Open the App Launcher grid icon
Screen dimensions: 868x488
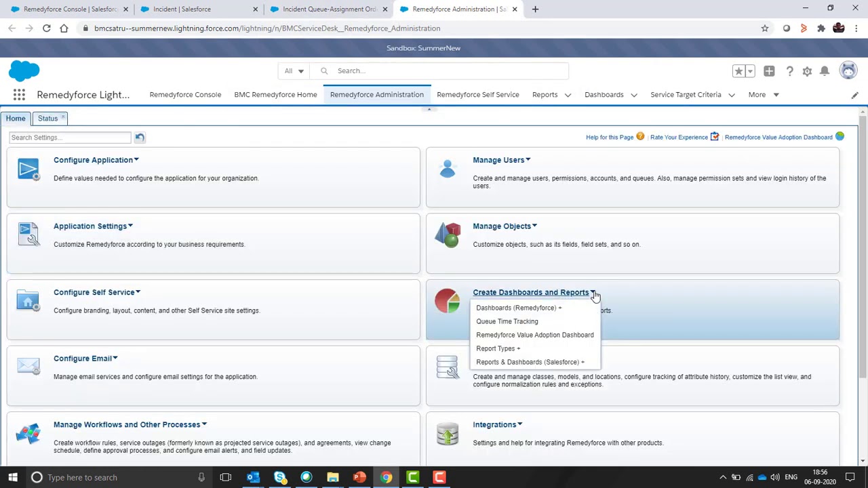(x=19, y=95)
